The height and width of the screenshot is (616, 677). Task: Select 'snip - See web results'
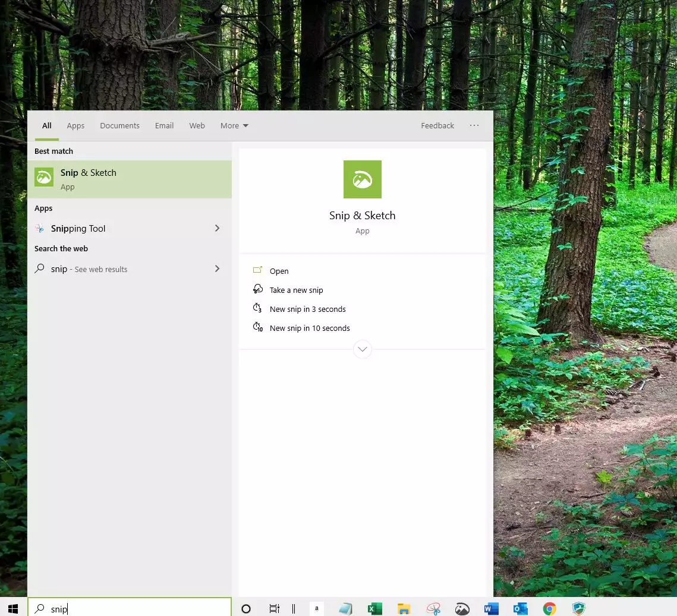pyautogui.click(x=130, y=268)
